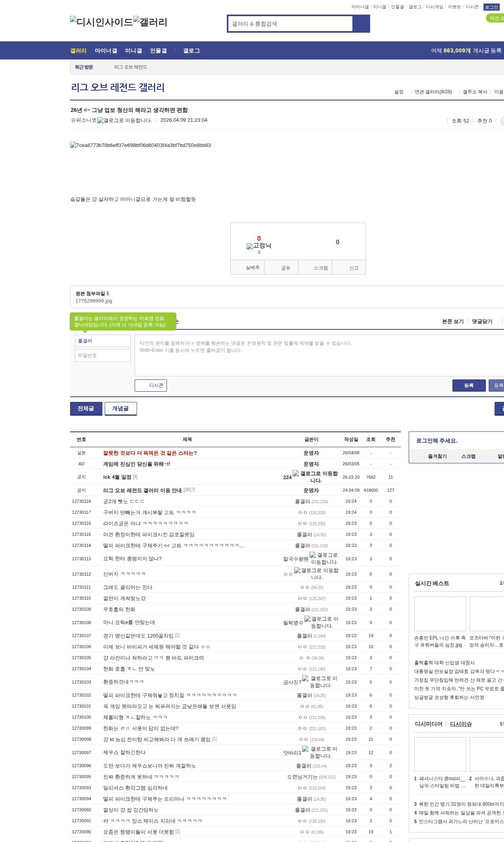
Task: Upvote the post via the red 0 count
Action: [x=259, y=238]
